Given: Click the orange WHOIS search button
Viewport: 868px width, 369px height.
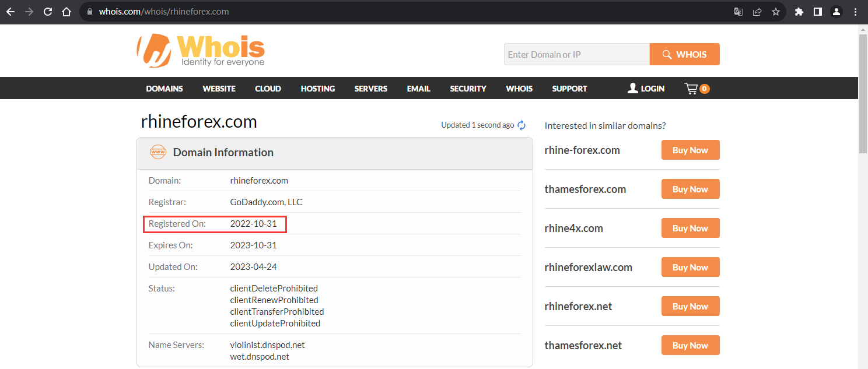Looking at the screenshot, I should pyautogui.click(x=684, y=54).
